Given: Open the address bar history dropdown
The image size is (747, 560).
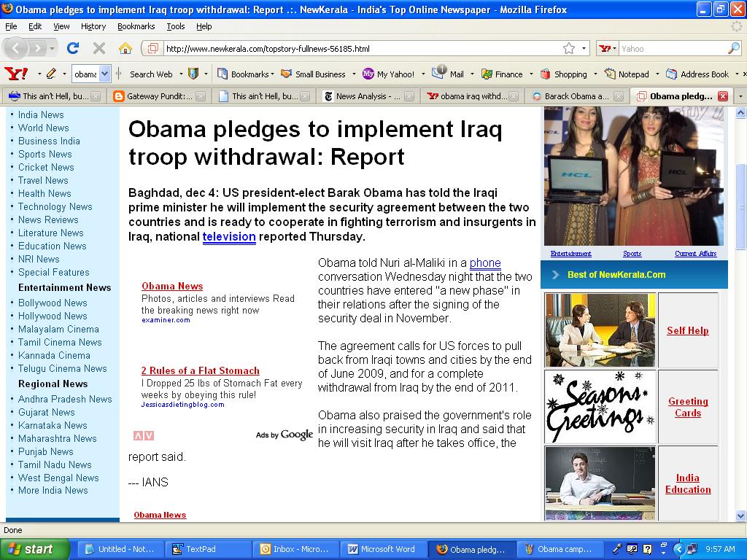Looking at the screenshot, I should point(584,49).
